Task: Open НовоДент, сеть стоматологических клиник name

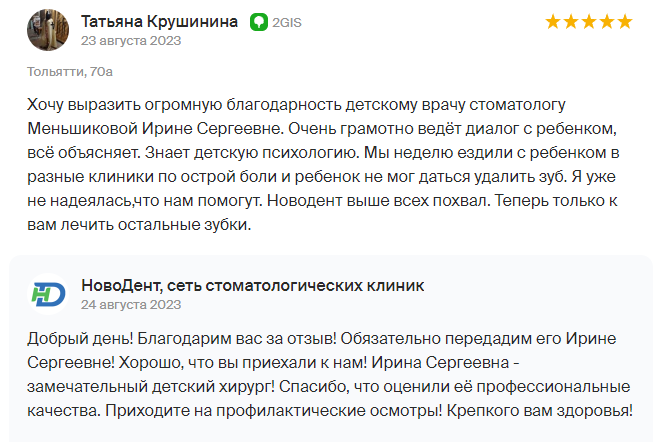Action: (x=253, y=285)
